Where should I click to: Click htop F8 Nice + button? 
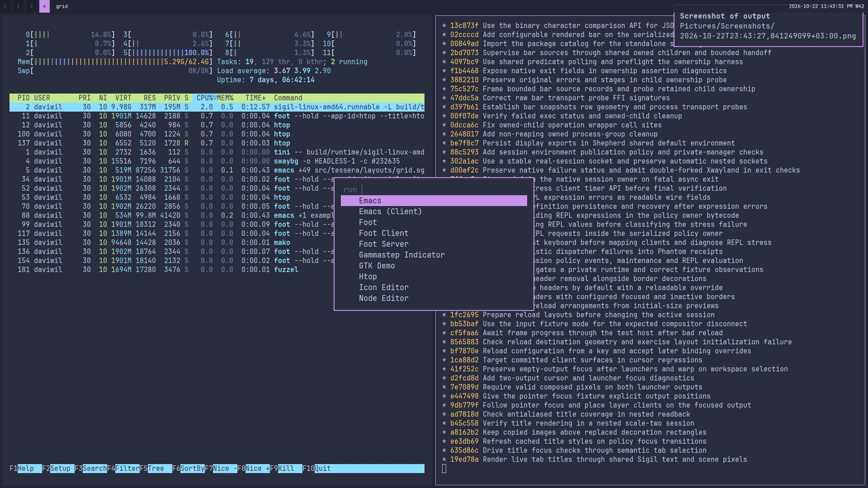pos(254,469)
